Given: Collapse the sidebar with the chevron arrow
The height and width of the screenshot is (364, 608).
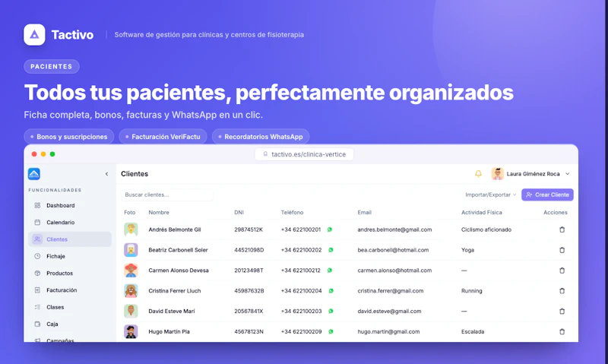Looking at the screenshot, I should [x=106, y=174].
